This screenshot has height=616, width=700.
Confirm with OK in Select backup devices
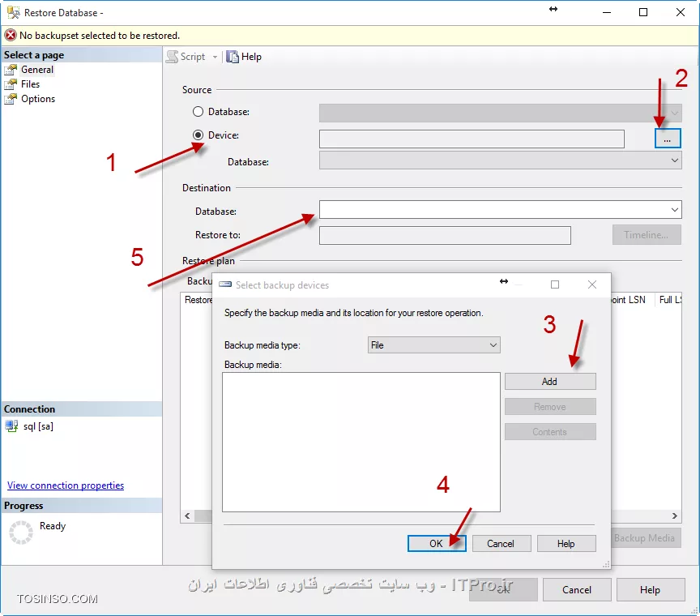coord(437,544)
